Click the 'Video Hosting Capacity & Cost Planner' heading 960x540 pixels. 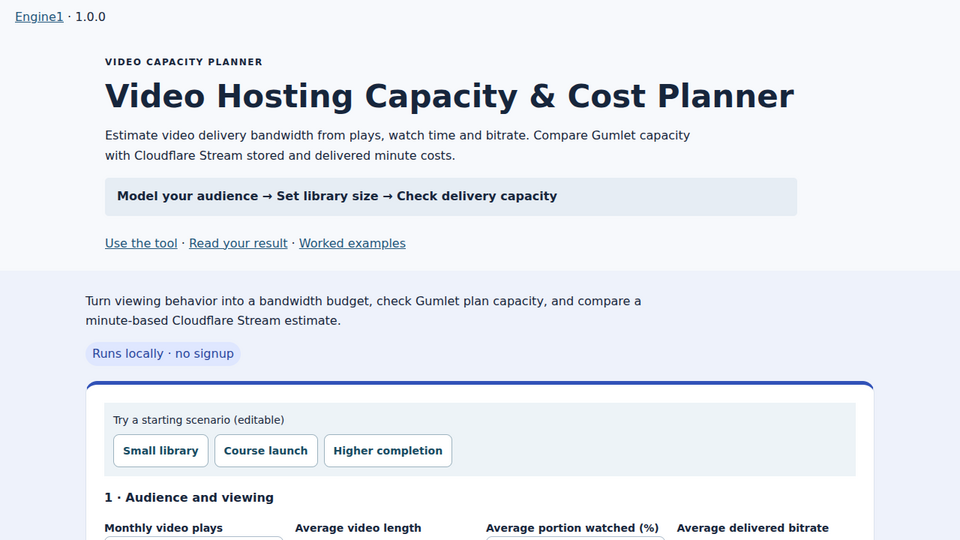point(449,96)
